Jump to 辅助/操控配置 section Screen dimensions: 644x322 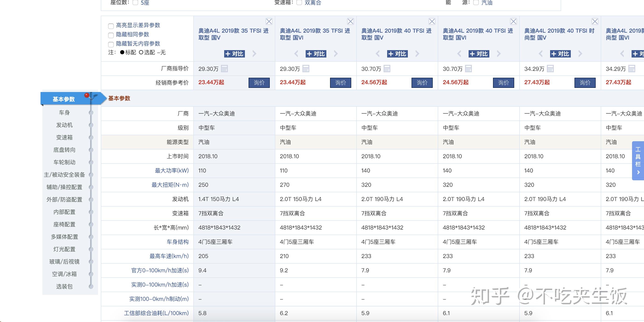(x=64, y=187)
